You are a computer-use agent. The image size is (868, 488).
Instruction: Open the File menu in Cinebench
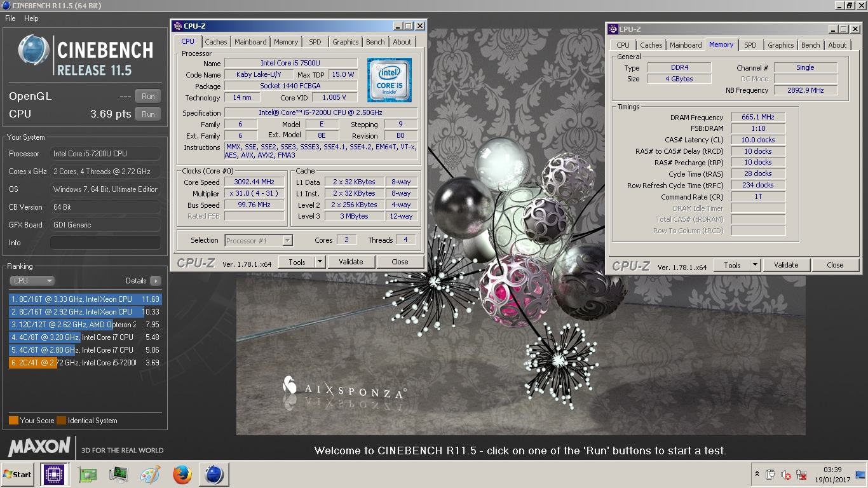click(x=10, y=18)
